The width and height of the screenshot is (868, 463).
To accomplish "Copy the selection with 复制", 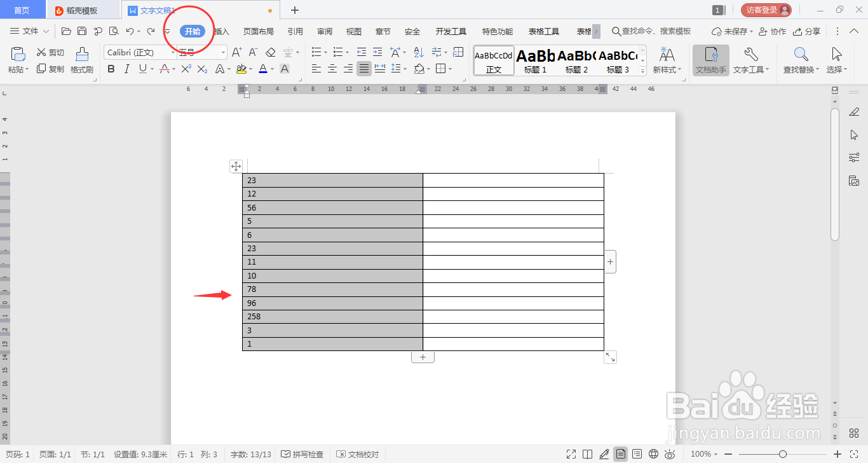I will (x=50, y=69).
